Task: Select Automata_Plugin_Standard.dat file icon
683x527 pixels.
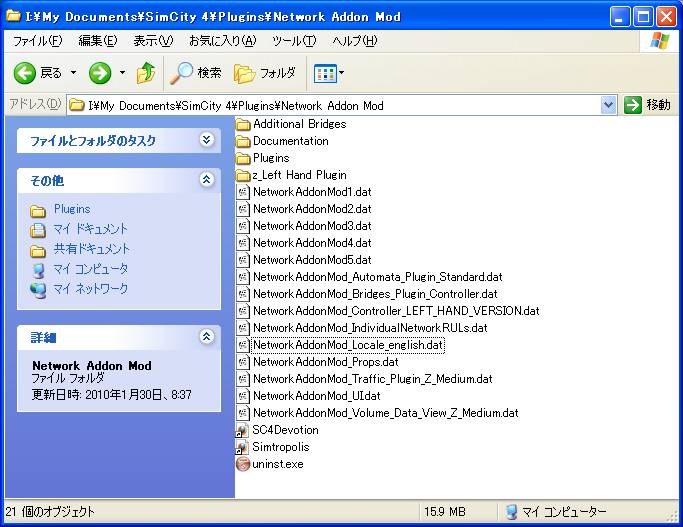Action: click(x=243, y=277)
